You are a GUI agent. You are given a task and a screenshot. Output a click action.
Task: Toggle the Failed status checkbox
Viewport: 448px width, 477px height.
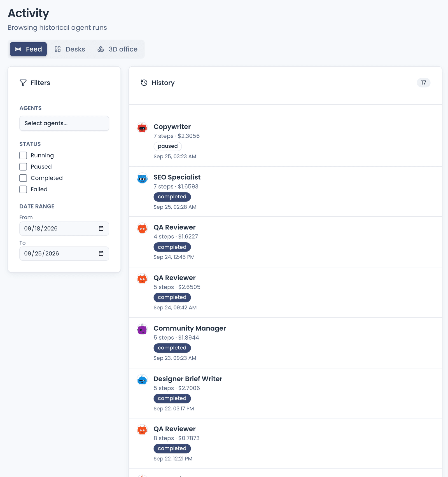point(23,189)
